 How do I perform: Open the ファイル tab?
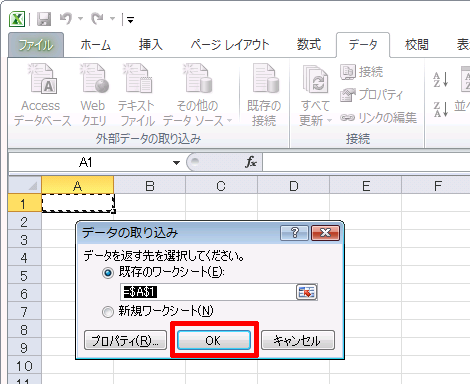tap(36, 45)
